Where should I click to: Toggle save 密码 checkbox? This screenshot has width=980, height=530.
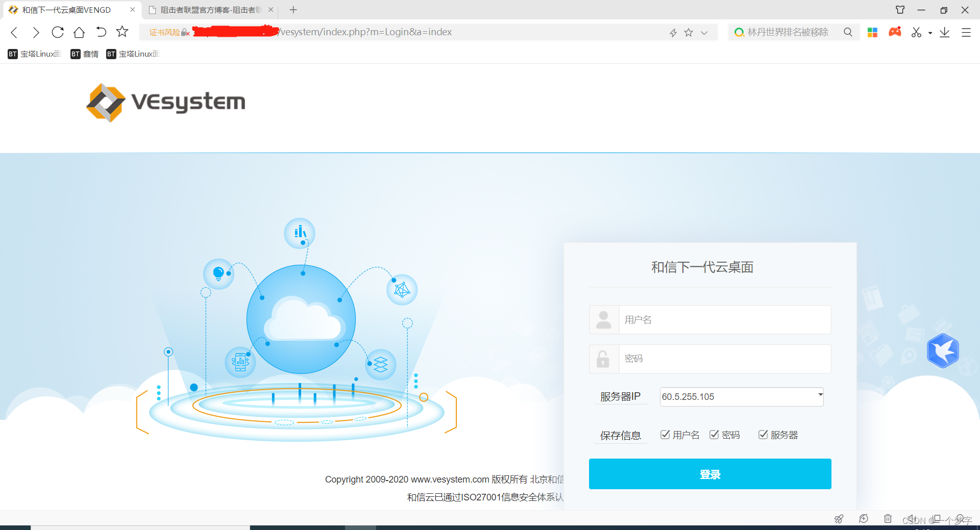coord(714,435)
